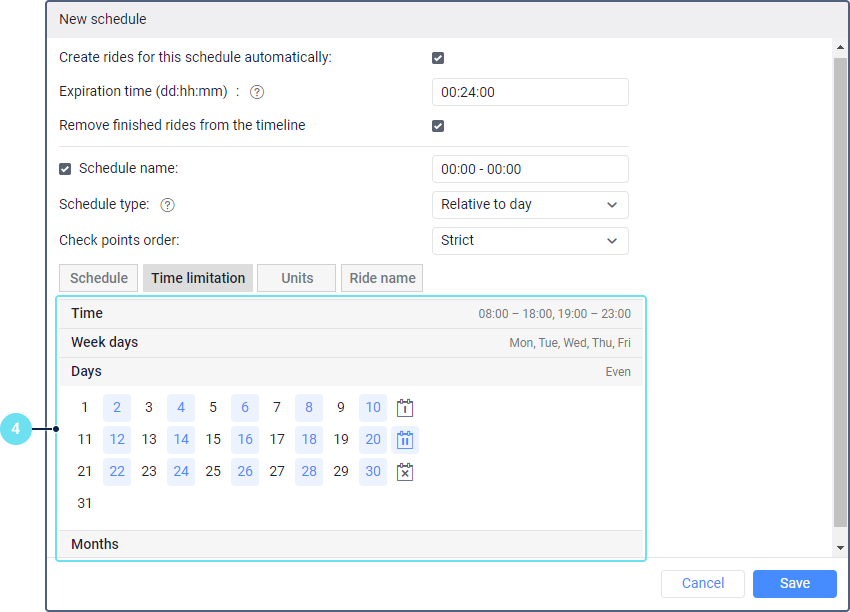
Task: Click the Cancel button
Action: (703, 583)
